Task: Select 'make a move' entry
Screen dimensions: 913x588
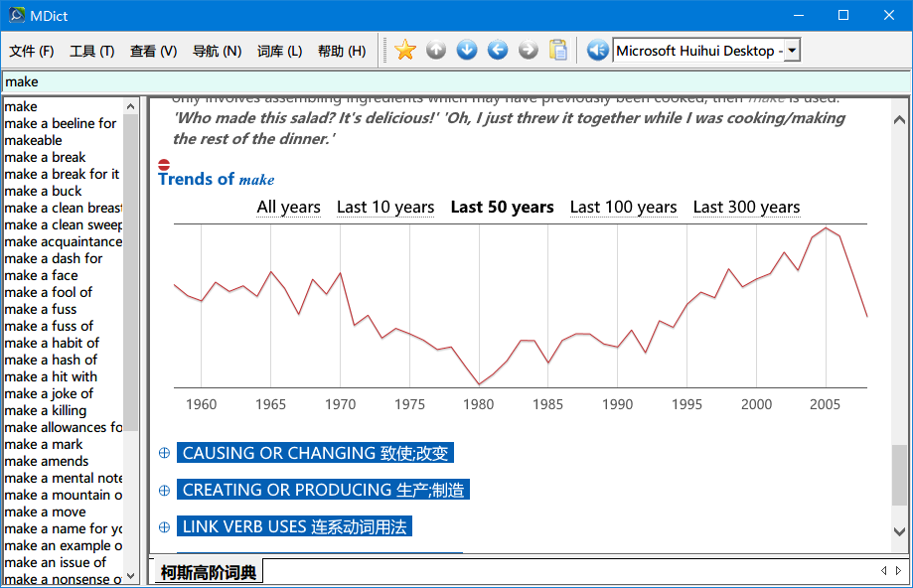Action: (x=46, y=512)
